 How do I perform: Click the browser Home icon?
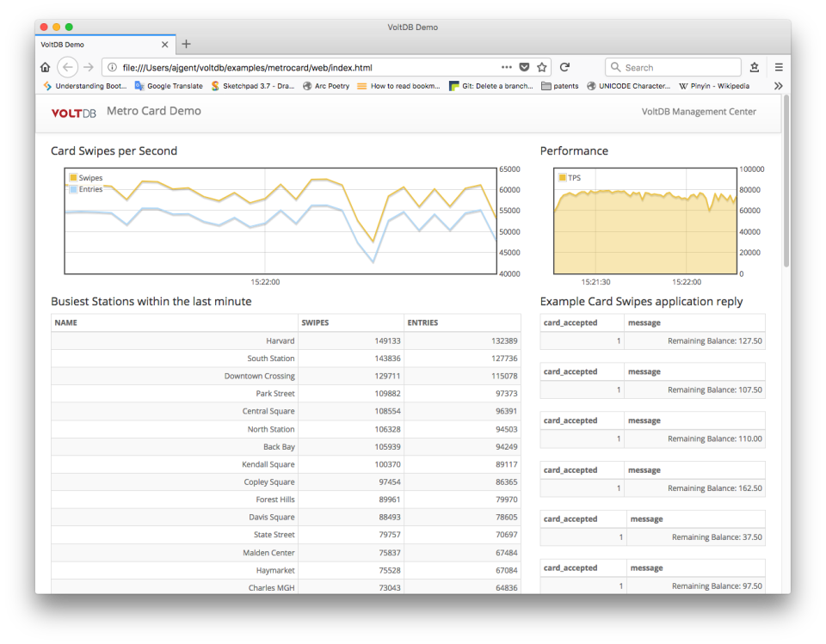(x=46, y=67)
